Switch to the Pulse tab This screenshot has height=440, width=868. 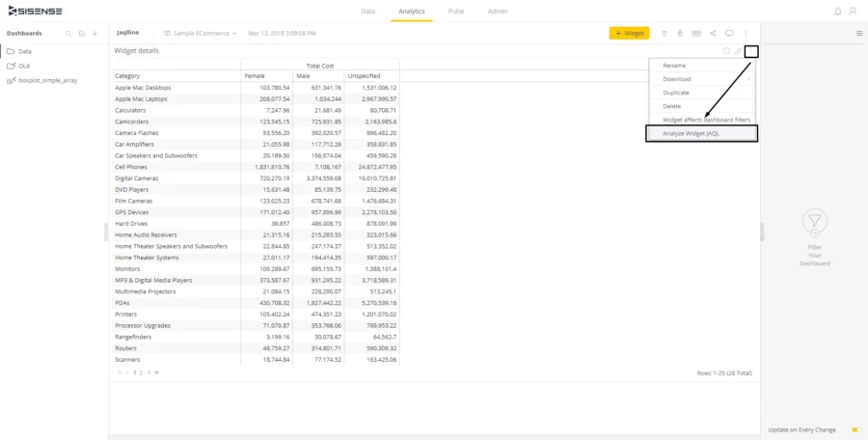point(456,11)
